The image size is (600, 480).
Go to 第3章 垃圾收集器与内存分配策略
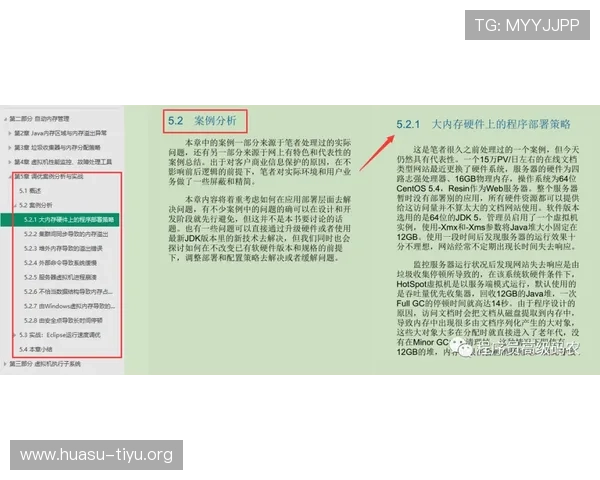pyautogui.click(x=57, y=147)
